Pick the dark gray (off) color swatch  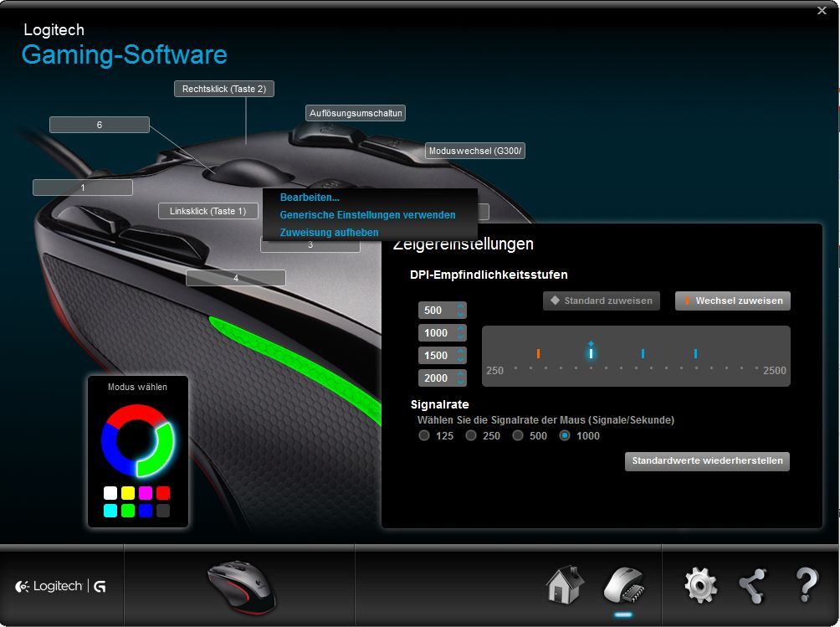point(163,511)
